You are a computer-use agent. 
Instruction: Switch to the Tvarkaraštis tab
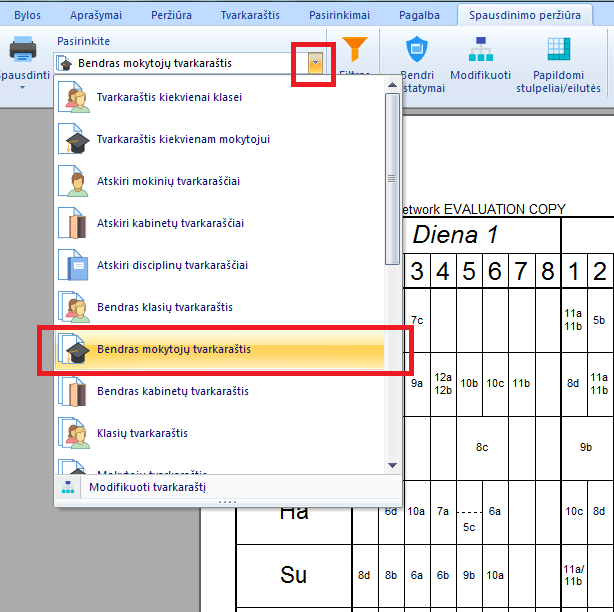pyautogui.click(x=248, y=16)
